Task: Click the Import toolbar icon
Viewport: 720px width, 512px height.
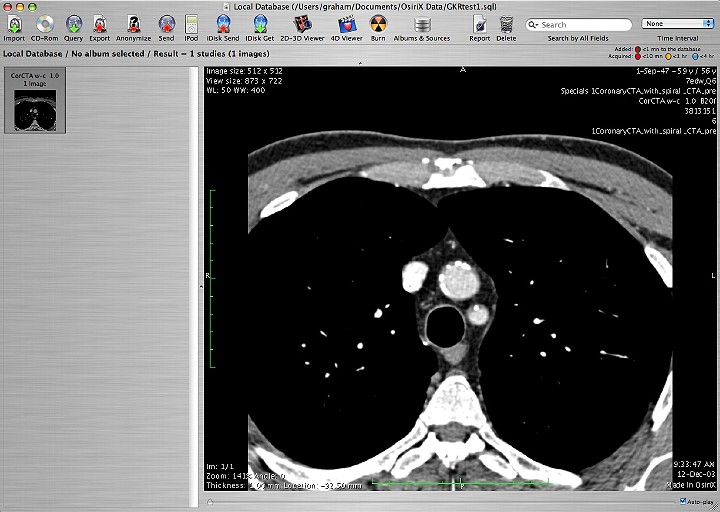Action: tap(14, 24)
